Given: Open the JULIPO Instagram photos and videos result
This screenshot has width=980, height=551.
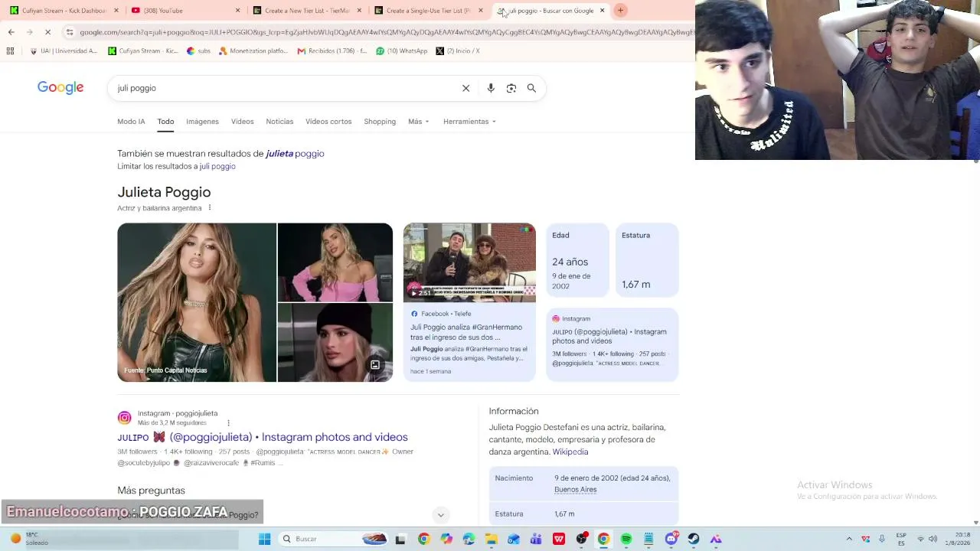Looking at the screenshot, I should (x=263, y=437).
